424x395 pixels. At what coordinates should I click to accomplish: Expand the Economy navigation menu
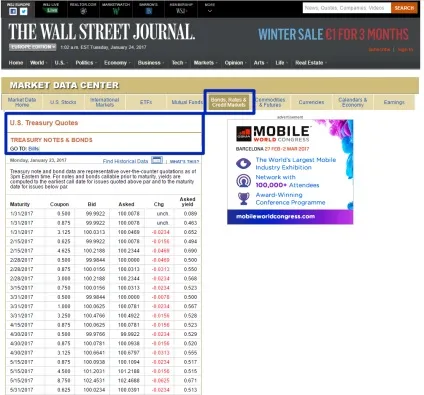117,63
